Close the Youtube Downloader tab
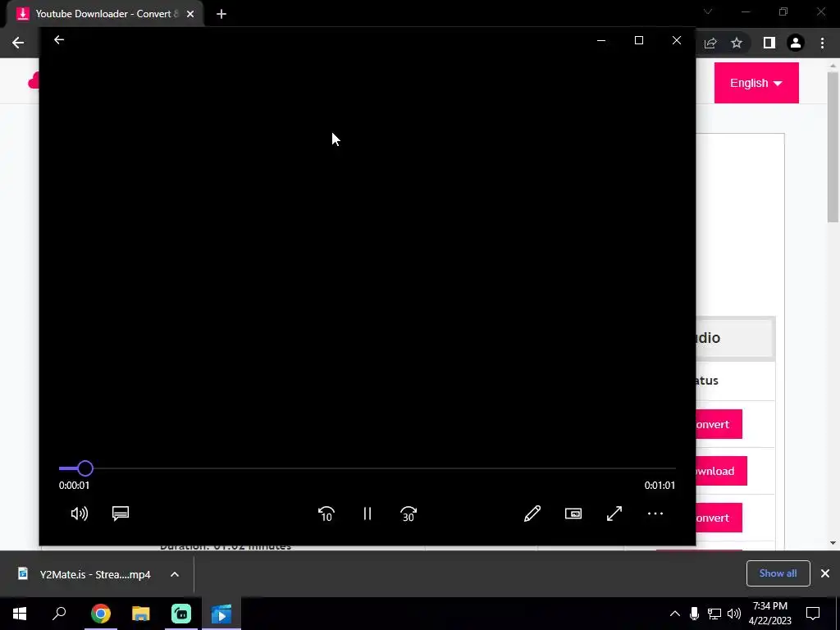Viewport: 840px width, 630px height. [x=190, y=14]
